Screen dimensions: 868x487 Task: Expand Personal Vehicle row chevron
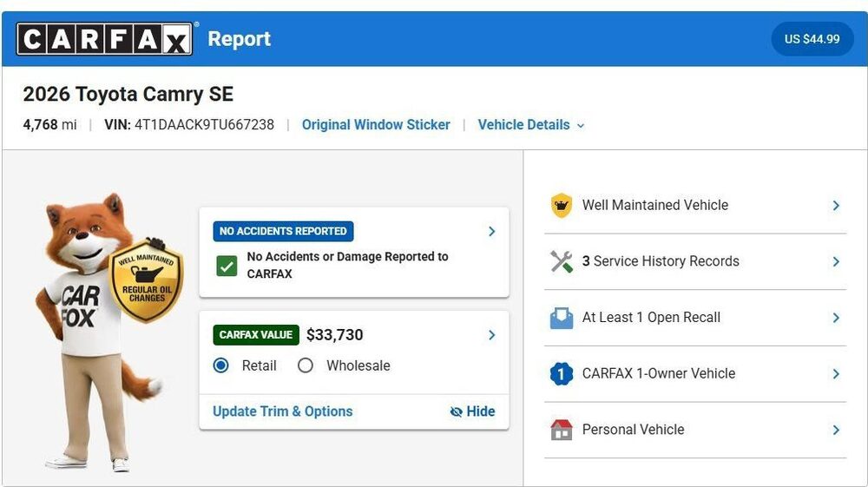pyautogui.click(x=836, y=430)
